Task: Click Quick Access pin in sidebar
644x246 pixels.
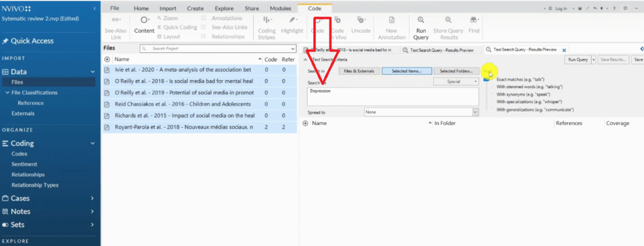Action: [5, 41]
